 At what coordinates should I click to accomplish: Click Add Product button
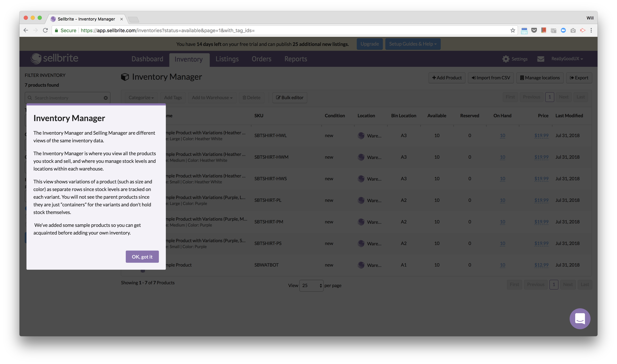click(447, 78)
